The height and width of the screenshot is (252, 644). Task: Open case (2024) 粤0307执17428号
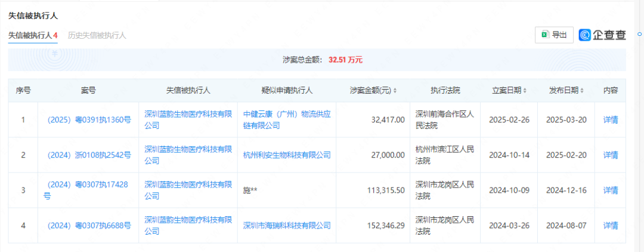point(86,190)
